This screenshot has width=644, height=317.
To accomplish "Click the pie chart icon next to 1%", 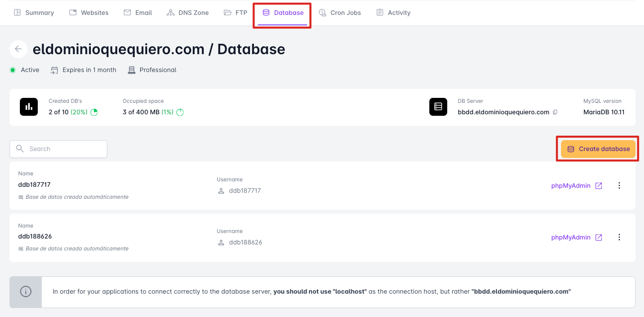I will click(179, 112).
